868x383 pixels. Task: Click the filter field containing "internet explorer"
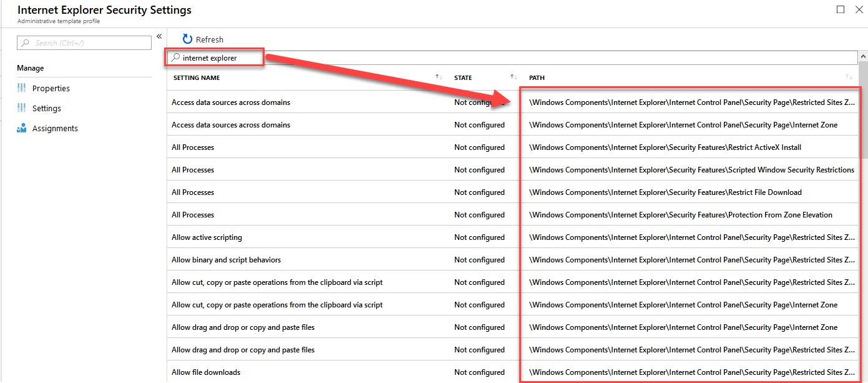pyautogui.click(x=512, y=57)
